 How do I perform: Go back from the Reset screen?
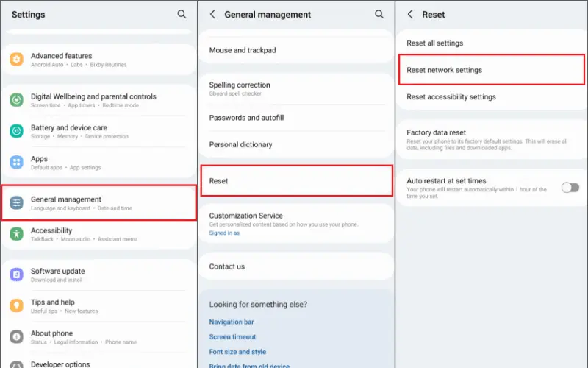[410, 14]
